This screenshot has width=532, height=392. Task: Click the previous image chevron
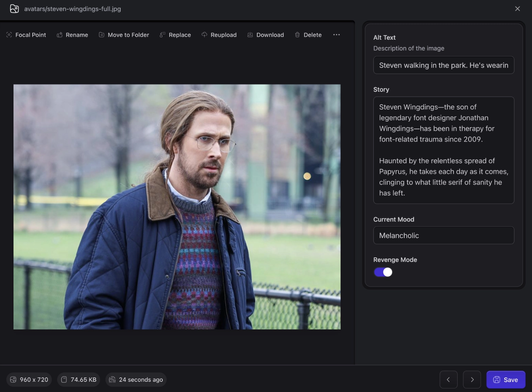[448, 379]
